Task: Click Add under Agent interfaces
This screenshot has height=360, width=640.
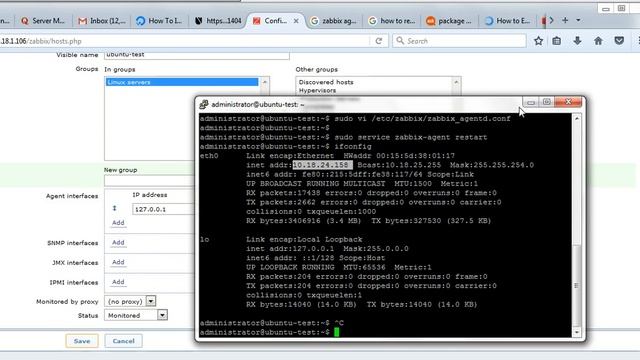Action: (x=118, y=222)
